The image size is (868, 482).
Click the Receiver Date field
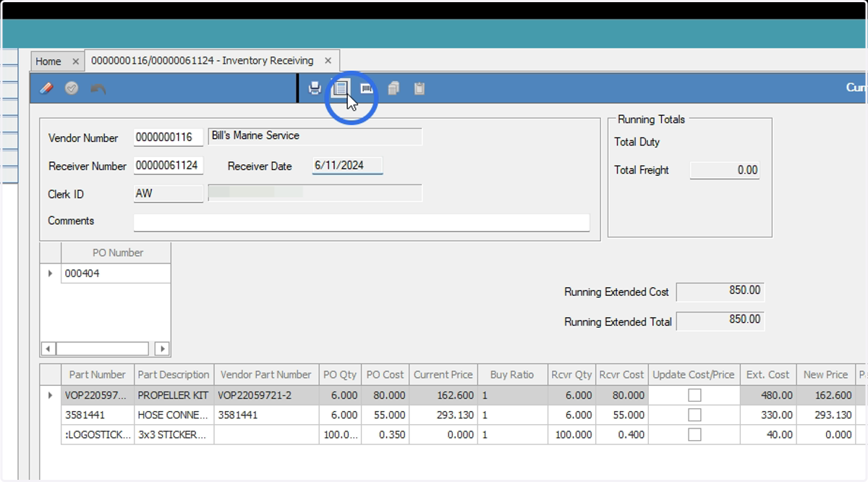[347, 166]
